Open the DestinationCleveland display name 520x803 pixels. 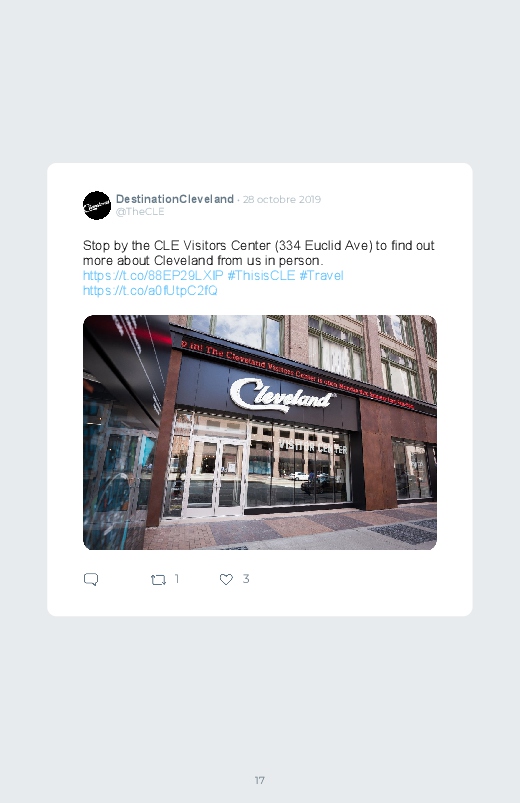pyautogui.click(x=175, y=199)
